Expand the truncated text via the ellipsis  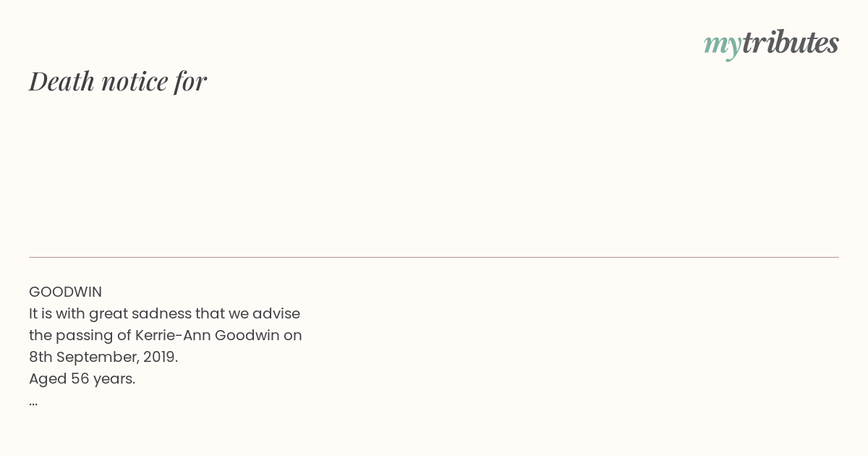33,401
